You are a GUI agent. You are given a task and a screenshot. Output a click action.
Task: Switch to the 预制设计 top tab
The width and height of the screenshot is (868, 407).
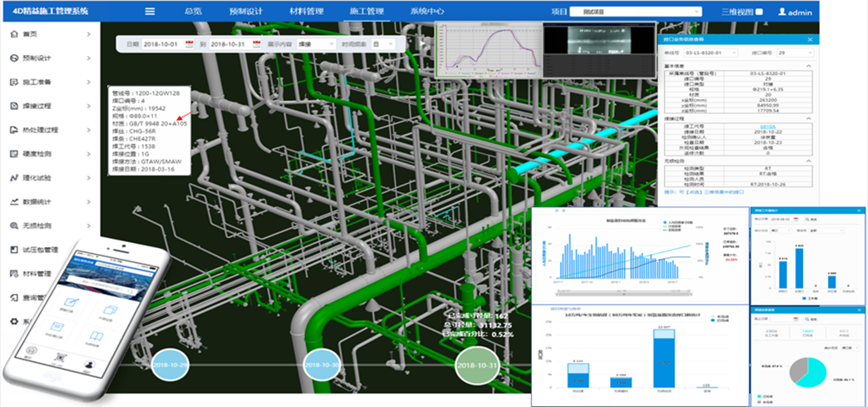(245, 12)
